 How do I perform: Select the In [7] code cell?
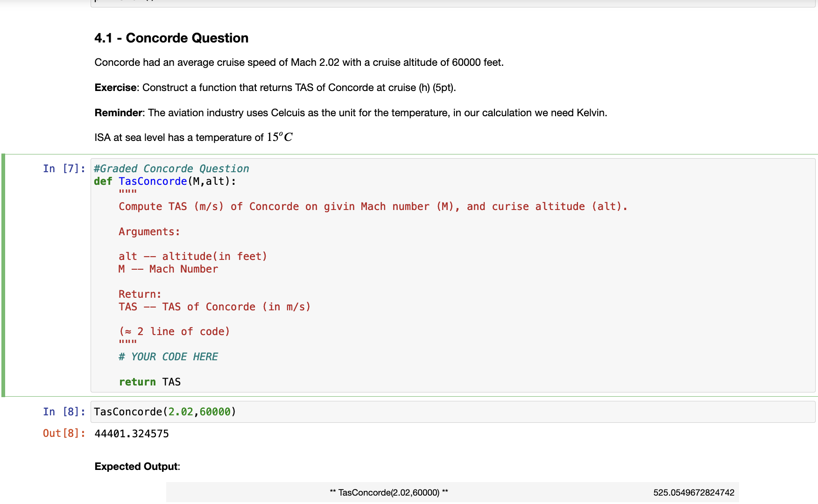point(327,275)
